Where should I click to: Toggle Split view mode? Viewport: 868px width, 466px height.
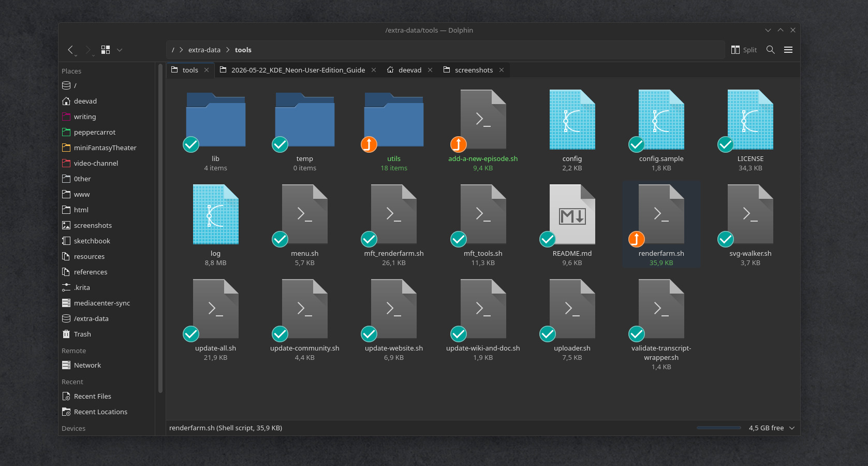click(744, 50)
